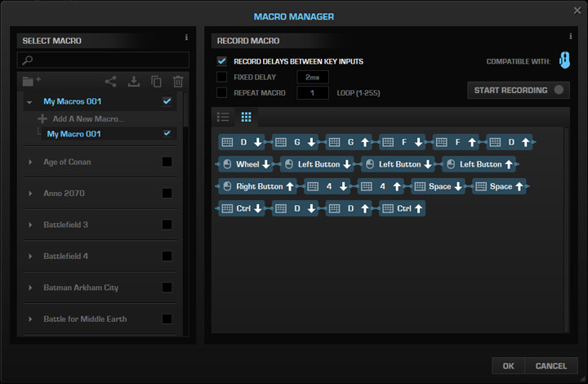The height and width of the screenshot is (384, 588).
Task: Select the F key down step
Action: (403, 142)
